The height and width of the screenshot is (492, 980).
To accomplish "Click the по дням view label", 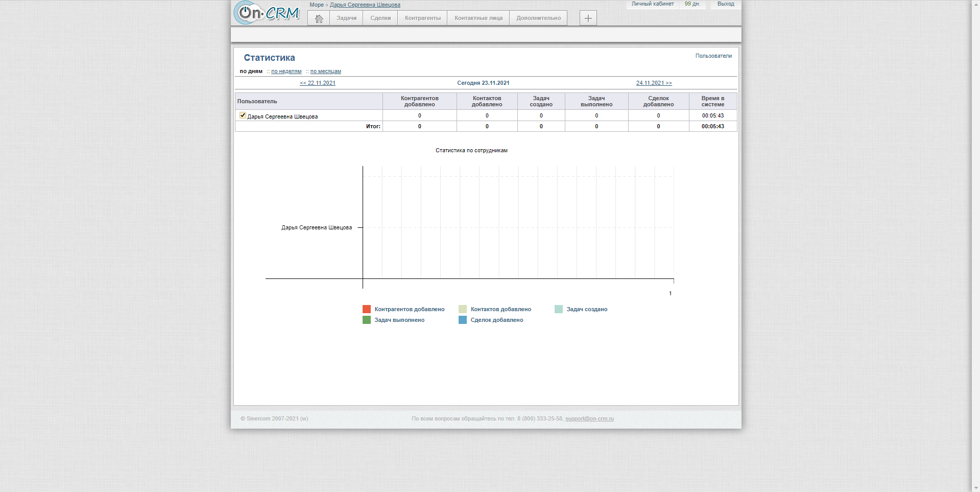I will [x=251, y=72].
